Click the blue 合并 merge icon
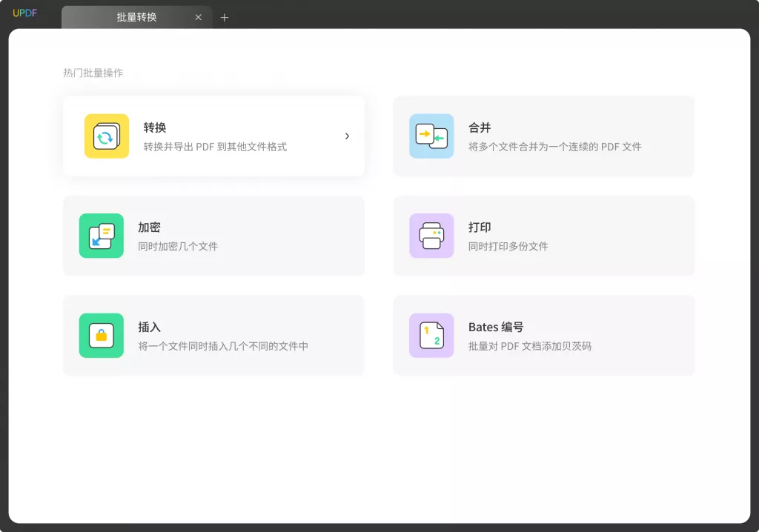Image resolution: width=759 pixels, height=532 pixels. pyautogui.click(x=431, y=136)
